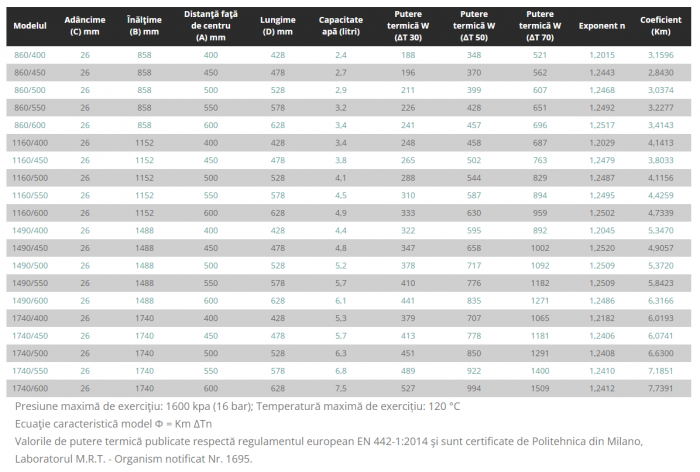The width and height of the screenshot is (700, 472).
Task: Click the 1740/550 model link
Action: [x=31, y=370]
